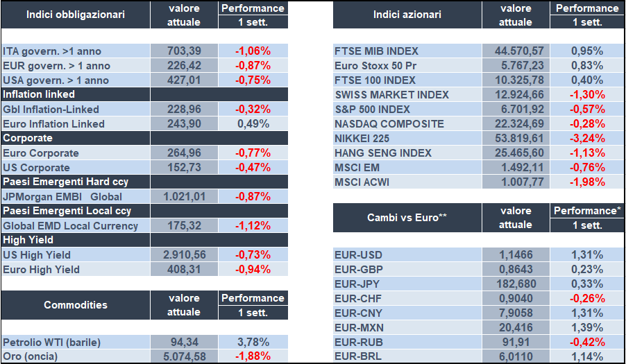The image size is (626, 364).
Task: Click the EUR-USD exchange rate label
Action: (359, 254)
